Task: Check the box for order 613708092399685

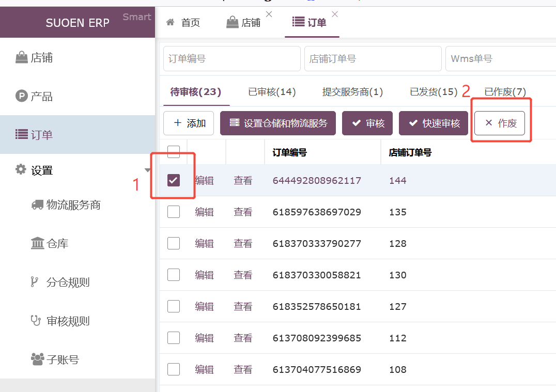Action: tap(174, 338)
